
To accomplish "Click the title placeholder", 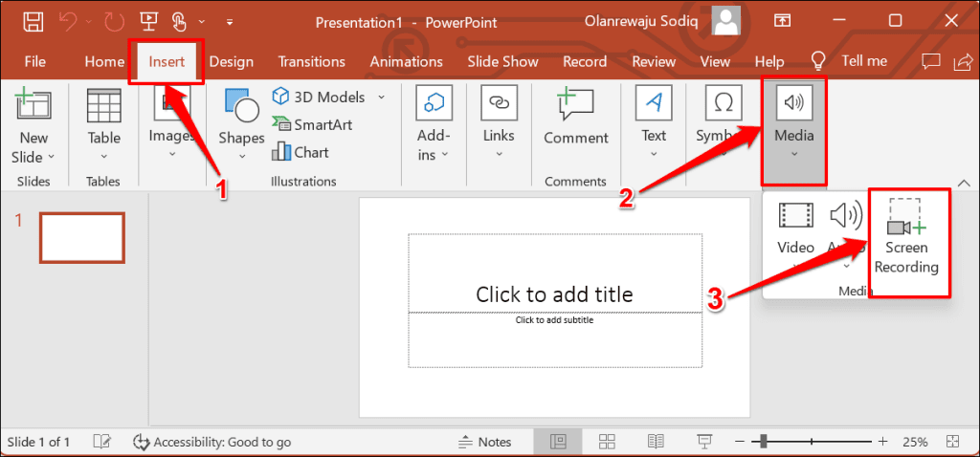I will (554, 272).
